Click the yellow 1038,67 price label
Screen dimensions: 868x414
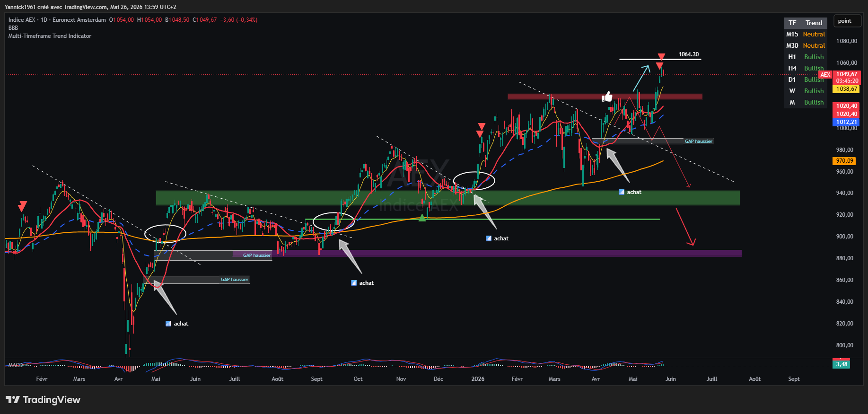(847, 89)
